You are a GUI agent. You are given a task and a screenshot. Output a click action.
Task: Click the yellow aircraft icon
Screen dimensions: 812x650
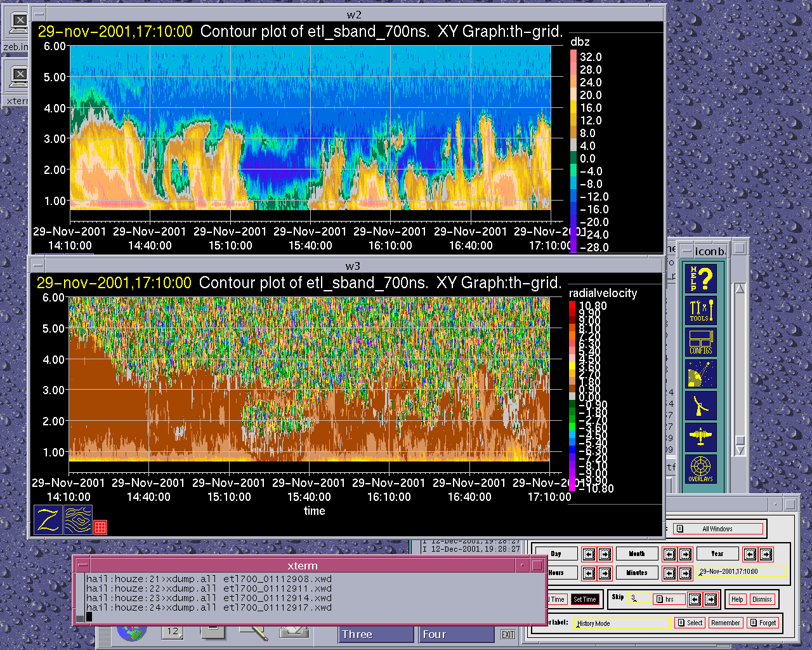(701, 437)
